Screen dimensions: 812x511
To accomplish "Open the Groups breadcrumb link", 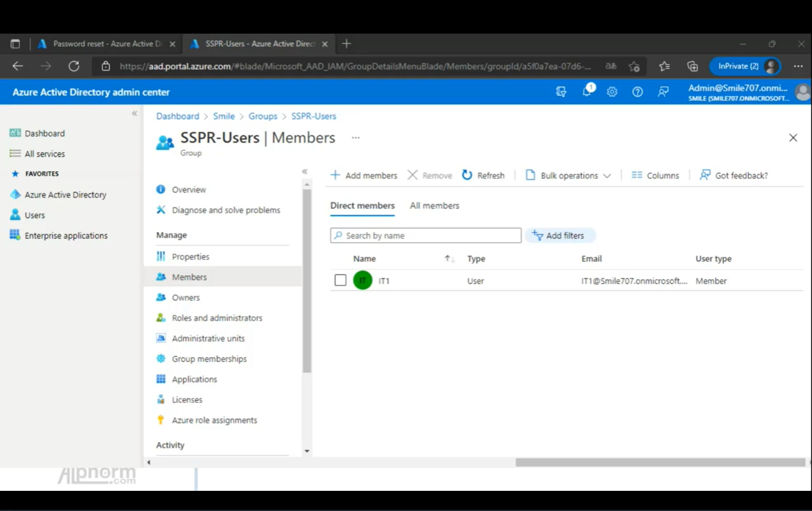I will click(263, 116).
